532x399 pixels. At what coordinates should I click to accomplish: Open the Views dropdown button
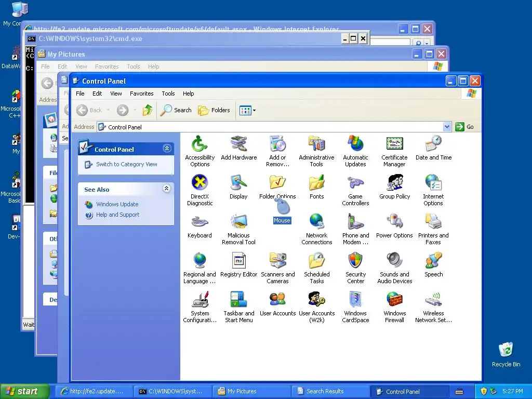247,110
